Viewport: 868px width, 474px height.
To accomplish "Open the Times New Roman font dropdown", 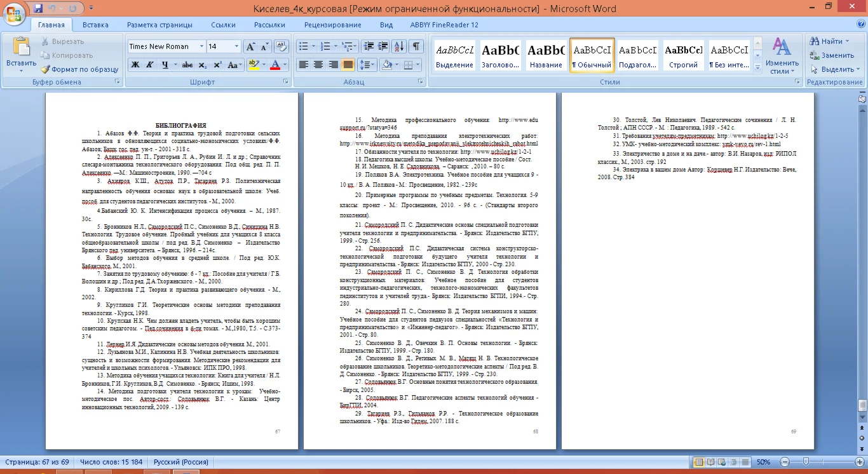I will pos(201,46).
